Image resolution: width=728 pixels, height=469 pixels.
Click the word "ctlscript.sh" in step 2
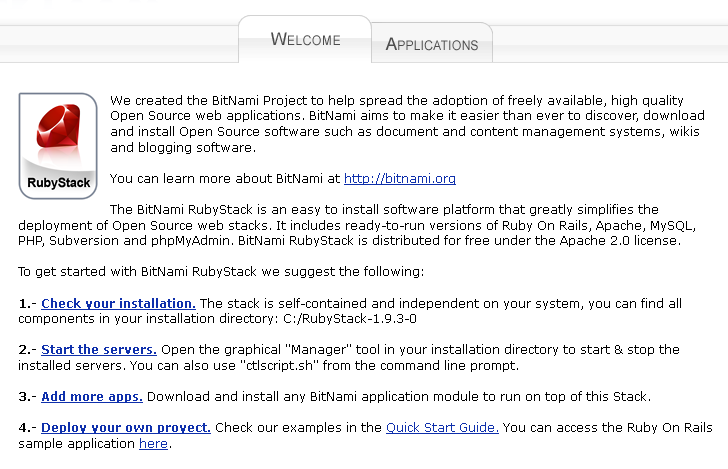point(279,365)
